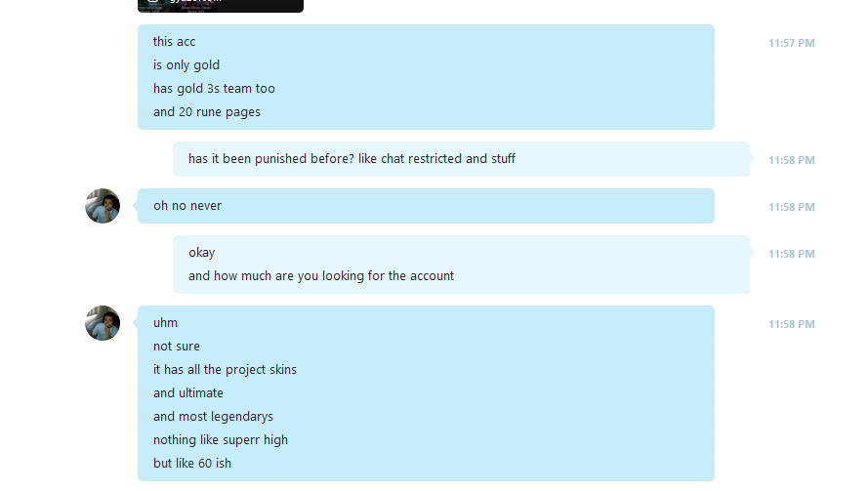Select the "and most legendarys" message
This screenshot has height=491, width=868.
213,416
